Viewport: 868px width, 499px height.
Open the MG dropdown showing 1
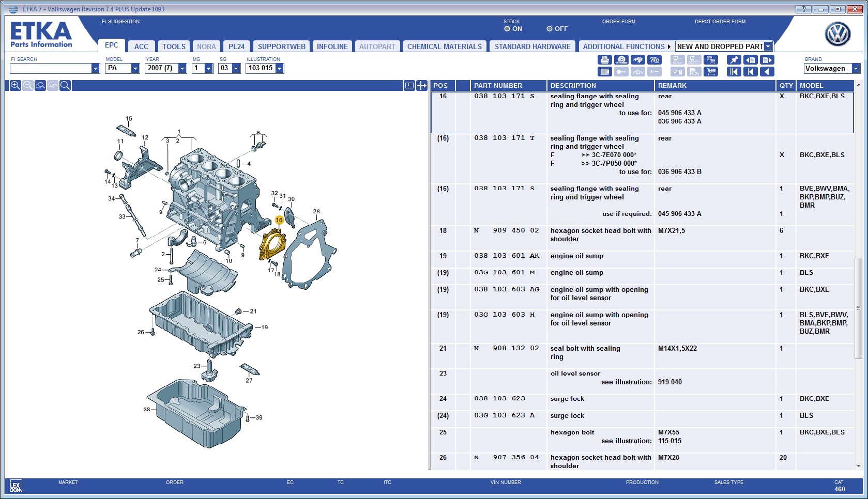click(x=209, y=68)
